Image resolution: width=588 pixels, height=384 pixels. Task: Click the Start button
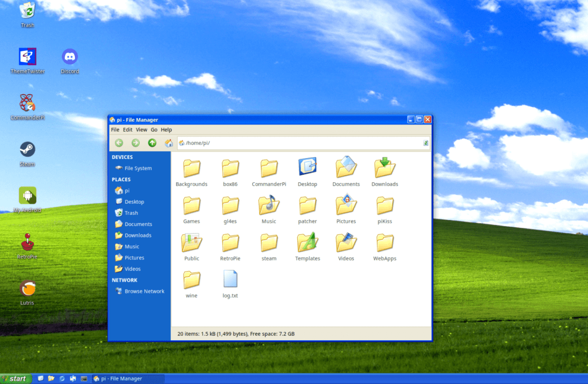click(x=15, y=378)
